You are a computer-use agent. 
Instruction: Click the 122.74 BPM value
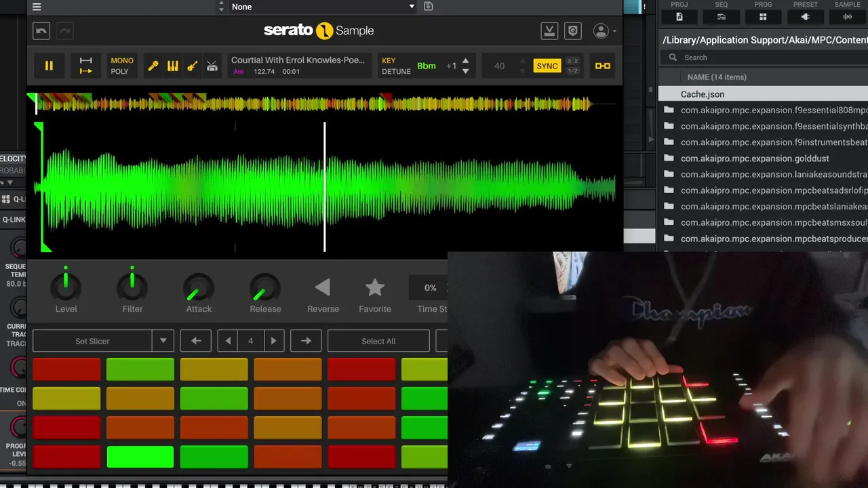click(x=264, y=71)
